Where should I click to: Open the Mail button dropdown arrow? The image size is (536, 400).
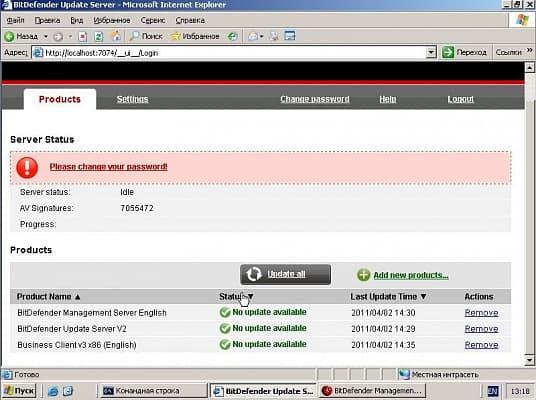262,36
